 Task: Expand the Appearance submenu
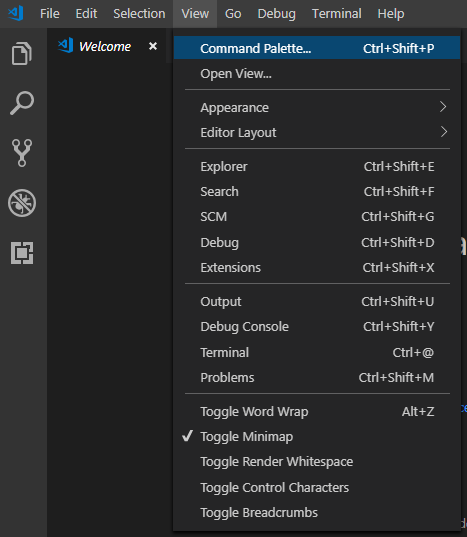317,108
